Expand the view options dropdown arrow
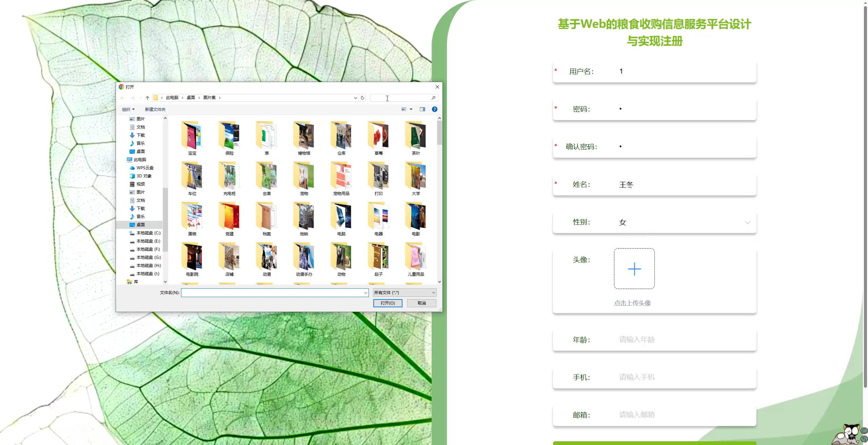The height and width of the screenshot is (445, 868). (411, 109)
